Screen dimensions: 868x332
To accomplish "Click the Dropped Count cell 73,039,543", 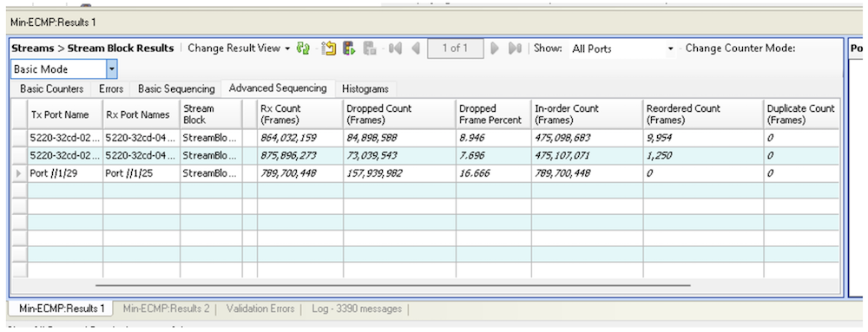I will pyautogui.click(x=399, y=156).
